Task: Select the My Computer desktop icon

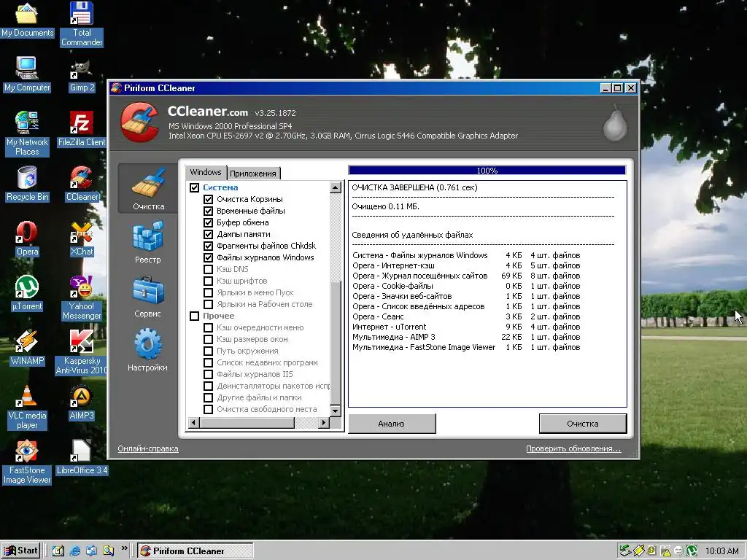Action: (x=27, y=74)
